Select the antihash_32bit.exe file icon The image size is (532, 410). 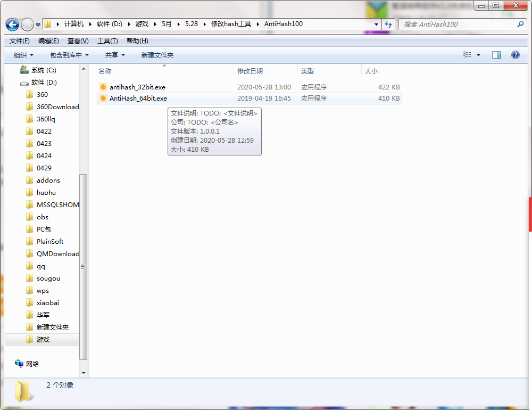[x=103, y=87]
